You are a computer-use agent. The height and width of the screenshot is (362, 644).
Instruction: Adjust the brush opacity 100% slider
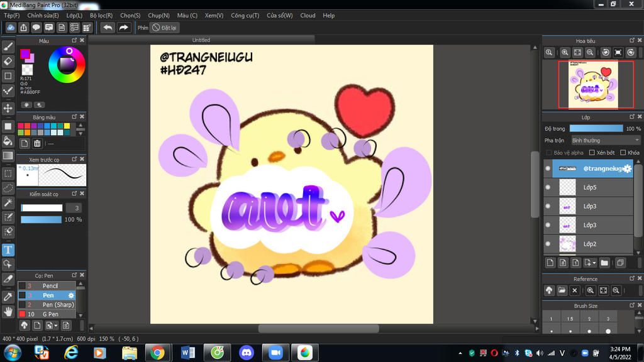click(x=41, y=219)
